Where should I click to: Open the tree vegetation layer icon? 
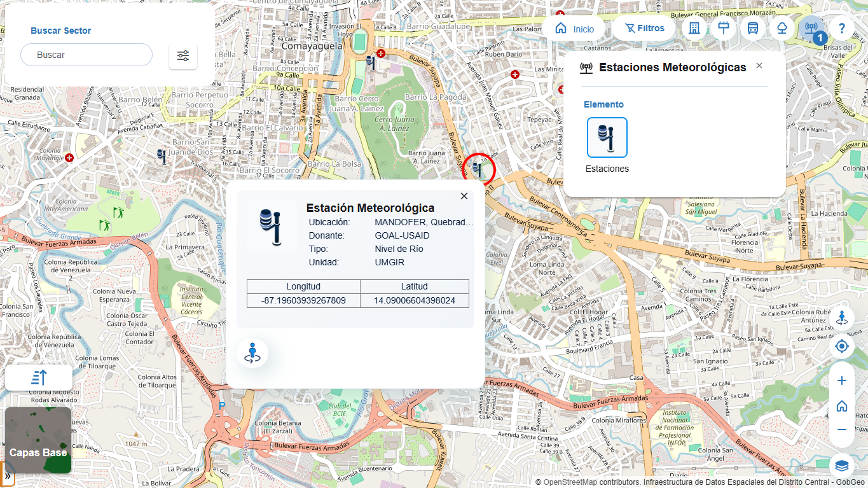[782, 28]
